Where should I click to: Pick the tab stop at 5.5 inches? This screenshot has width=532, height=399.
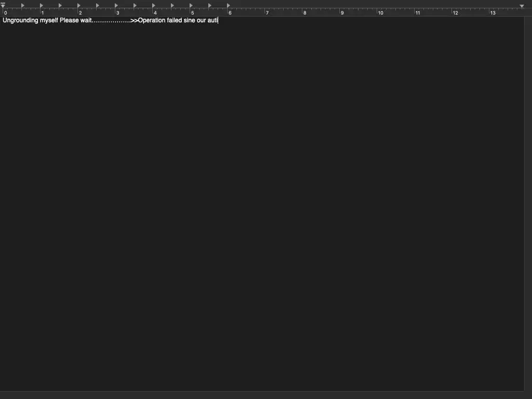coord(209,5)
